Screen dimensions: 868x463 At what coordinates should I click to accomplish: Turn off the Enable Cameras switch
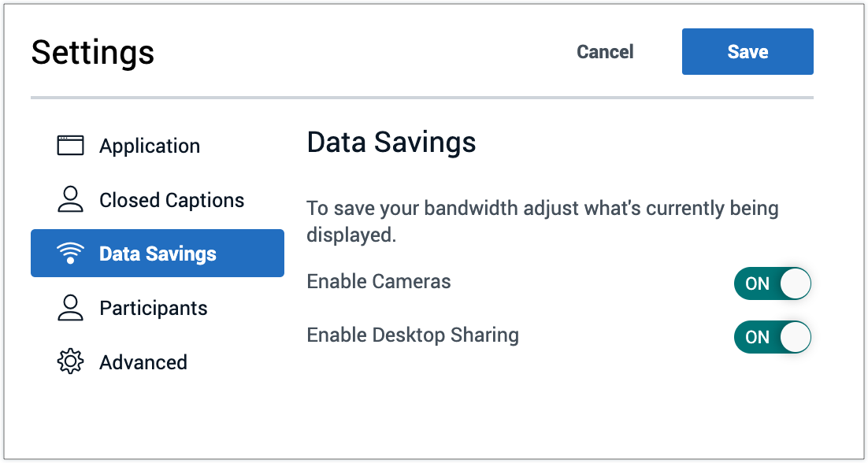click(x=772, y=283)
